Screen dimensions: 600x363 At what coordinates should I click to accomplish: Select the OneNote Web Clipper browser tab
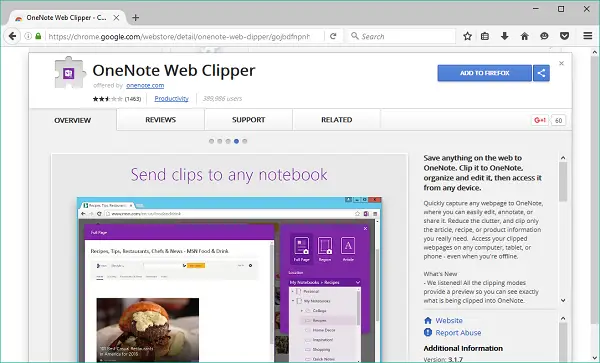(x=67, y=18)
